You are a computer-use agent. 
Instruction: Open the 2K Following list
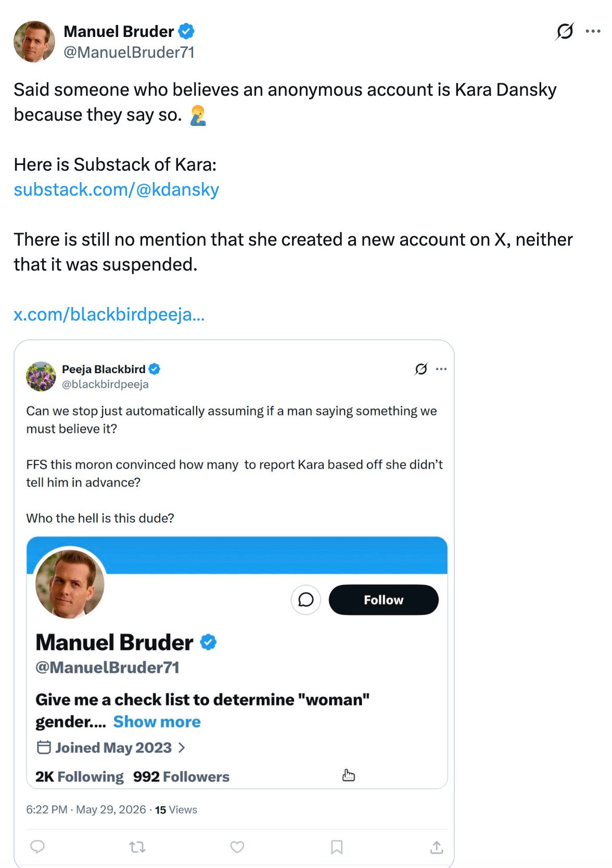79,776
